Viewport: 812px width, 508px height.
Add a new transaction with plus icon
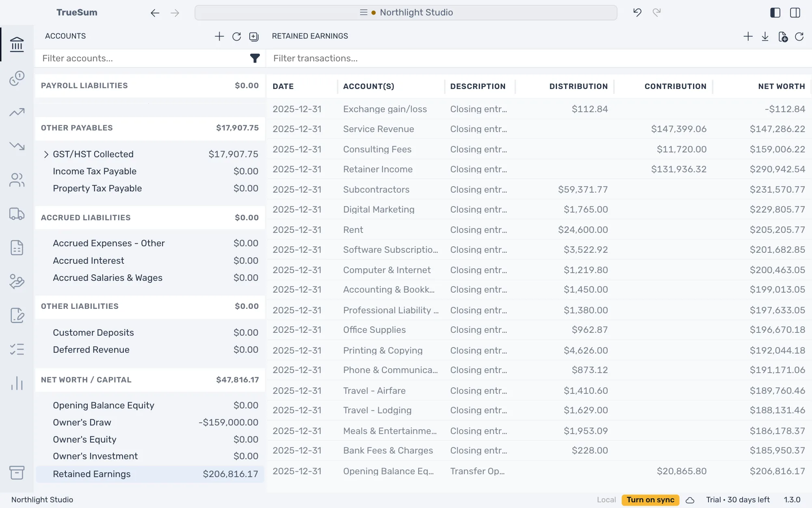click(748, 37)
